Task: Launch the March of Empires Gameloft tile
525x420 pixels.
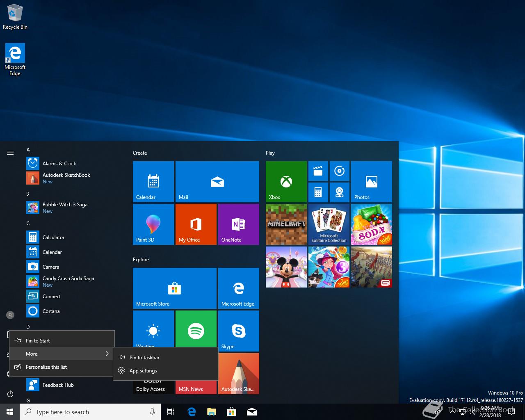Action: pyautogui.click(x=371, y=267)
